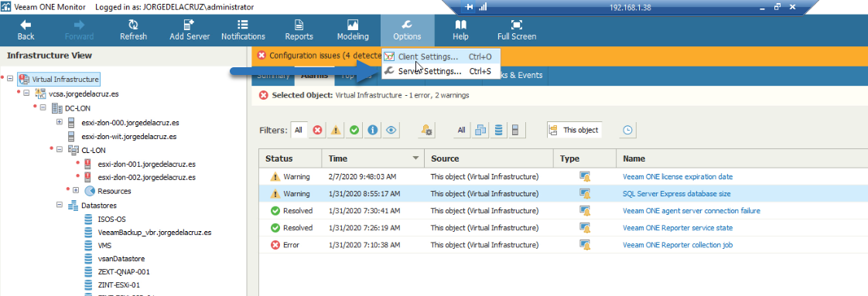Close the Options toolbar menu
Screen dimensions: 868x296
407,30
